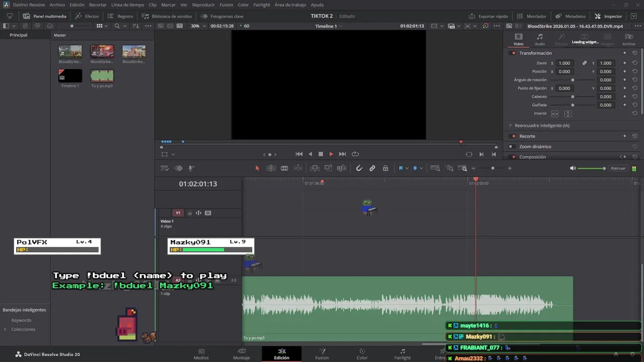The height and width of the screenshot is (362, 644).
Task: Open the Efectos panel
Action: click(87, 16)
